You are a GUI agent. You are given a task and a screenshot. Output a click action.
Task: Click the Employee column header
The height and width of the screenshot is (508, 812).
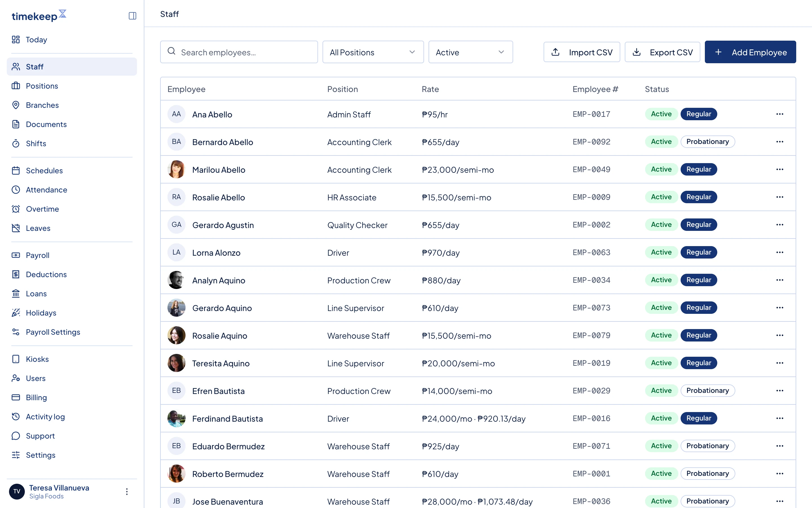pyautogui.click(x=186, y=89)
